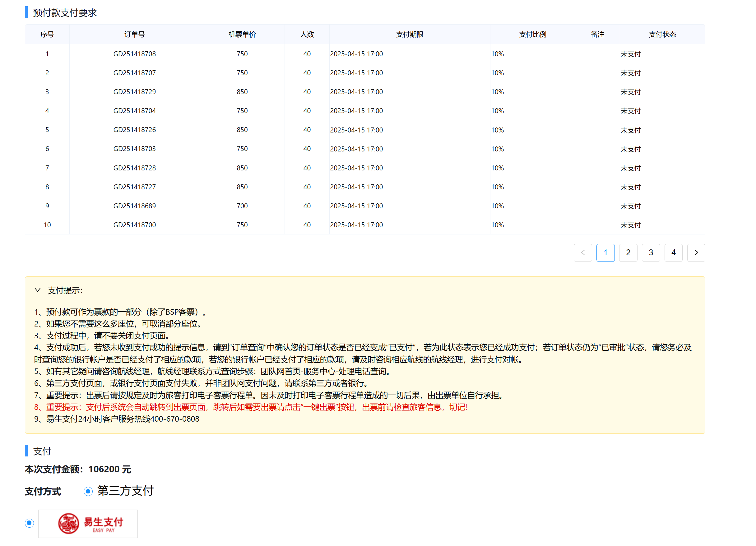The width and height of the screenshot is (756, 546).
Task: Select the 易生支付 radio button
Action: (x=29, y=523)
